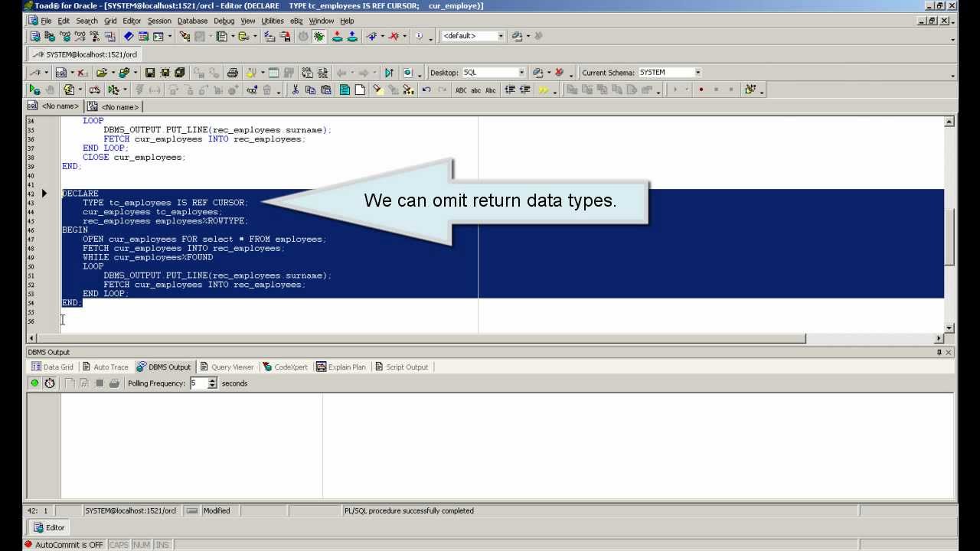
Task: Click the Print DBMS output icon
Action: [114, 383]
